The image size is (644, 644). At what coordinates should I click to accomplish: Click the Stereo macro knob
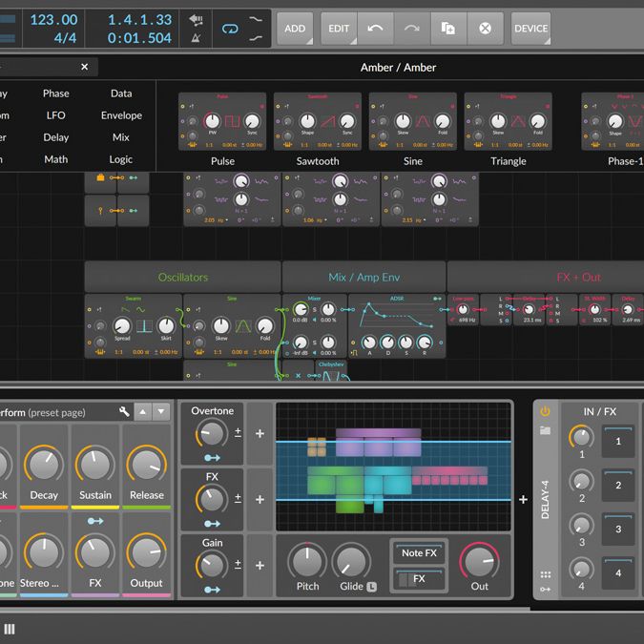[x=44, y=552]
